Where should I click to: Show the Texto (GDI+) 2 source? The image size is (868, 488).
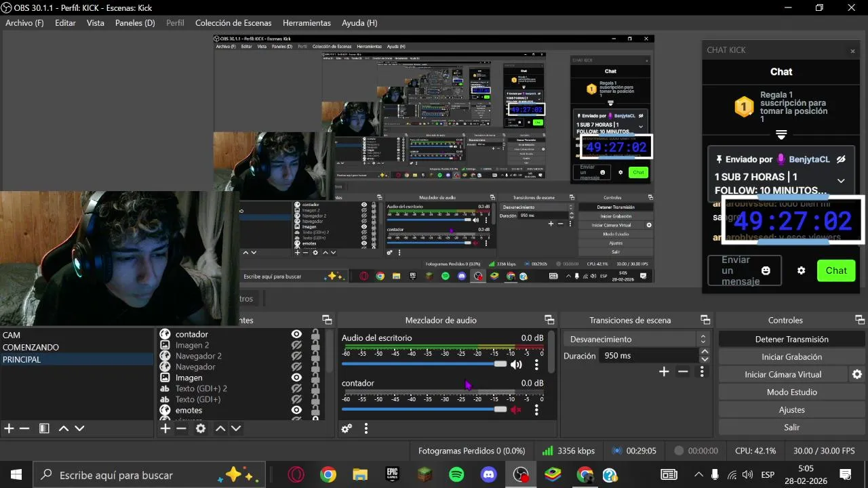pos(296,388)
